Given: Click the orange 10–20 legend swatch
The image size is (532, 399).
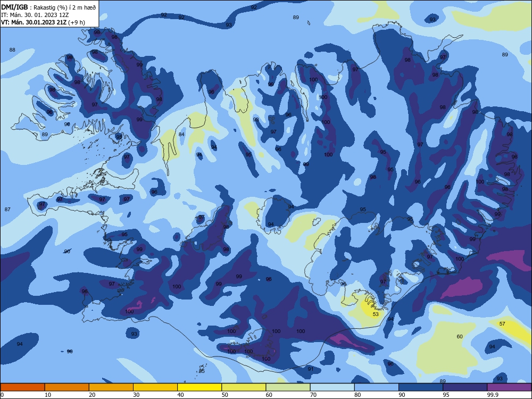Looking at the screenshot, I should [x=67, y=387].
